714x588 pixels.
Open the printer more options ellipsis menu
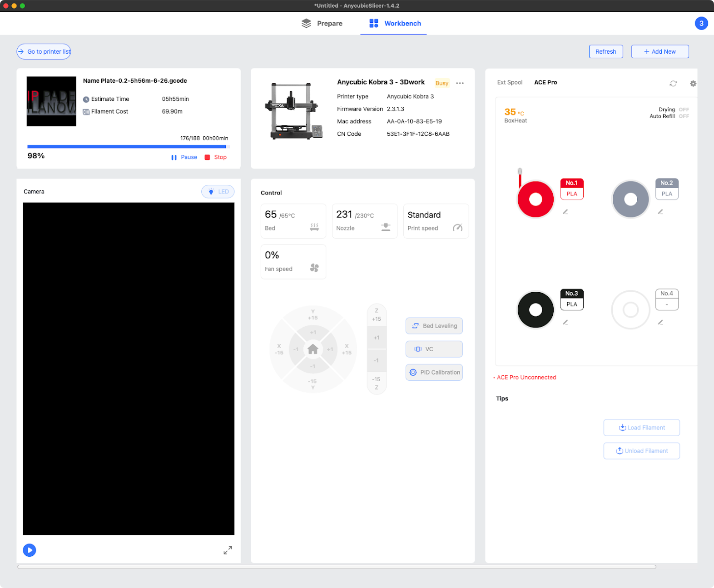460,83
